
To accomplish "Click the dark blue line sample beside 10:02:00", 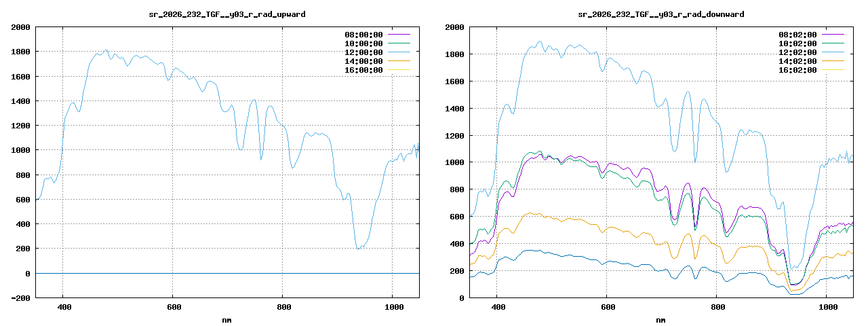I will click(x=833, y=43).
